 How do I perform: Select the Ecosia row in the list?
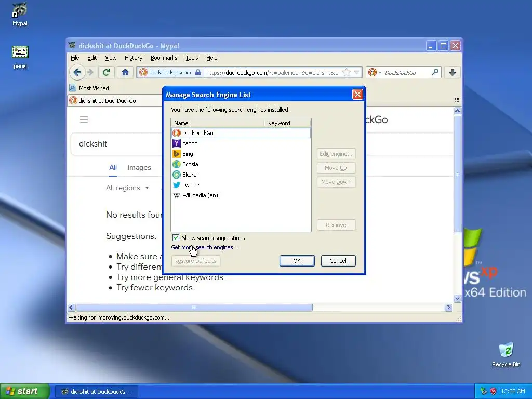click(241, 164)
